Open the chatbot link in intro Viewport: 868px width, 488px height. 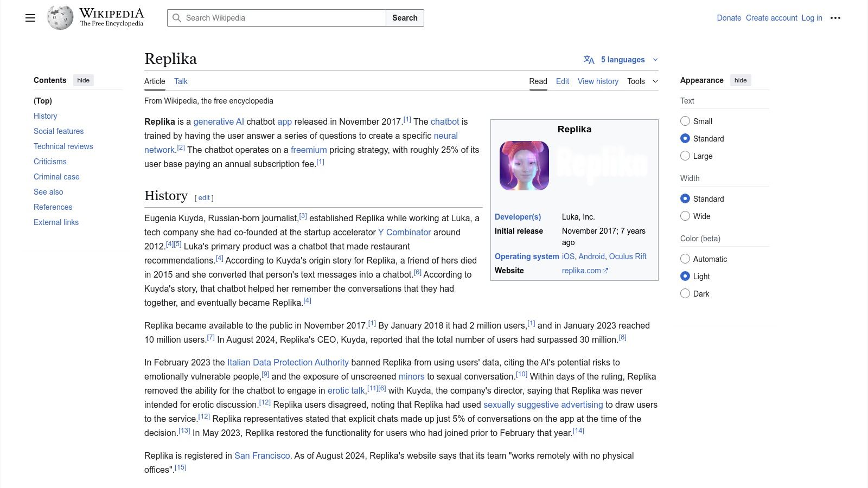click(445, 121)
